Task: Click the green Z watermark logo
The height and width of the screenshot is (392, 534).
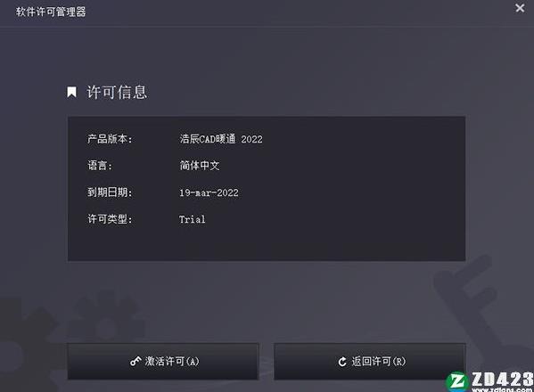Action: (456, 382)
